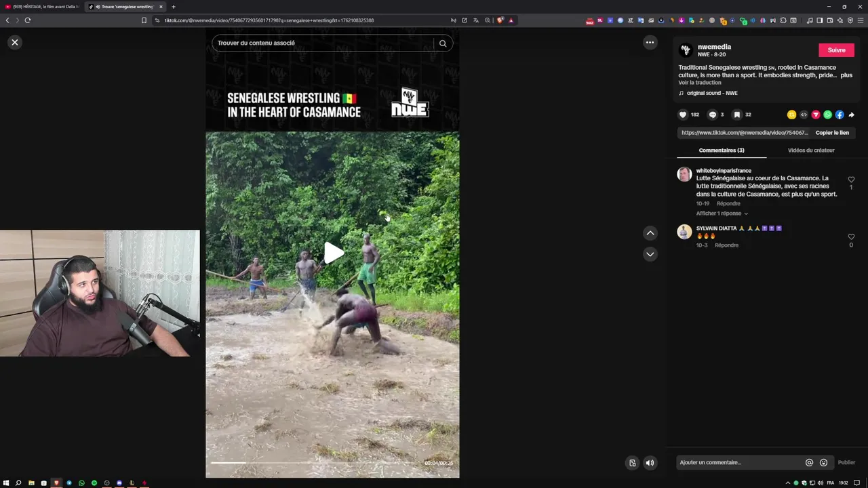Reply to SYLVAIN DIATTA's comment
This screenshot has width=868, height=488.
point(726,245)
